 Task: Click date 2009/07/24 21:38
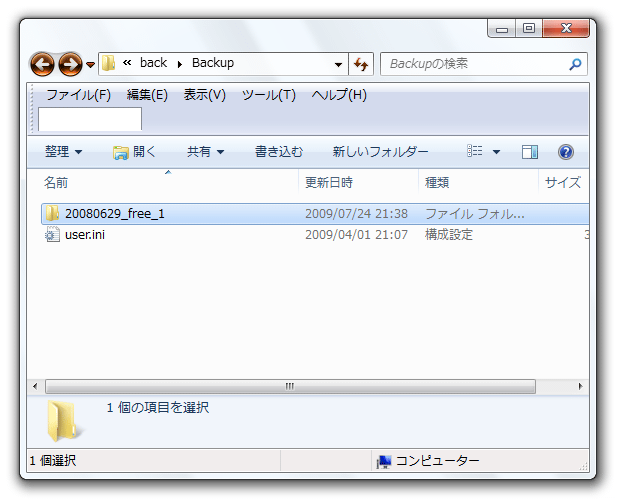356,214
